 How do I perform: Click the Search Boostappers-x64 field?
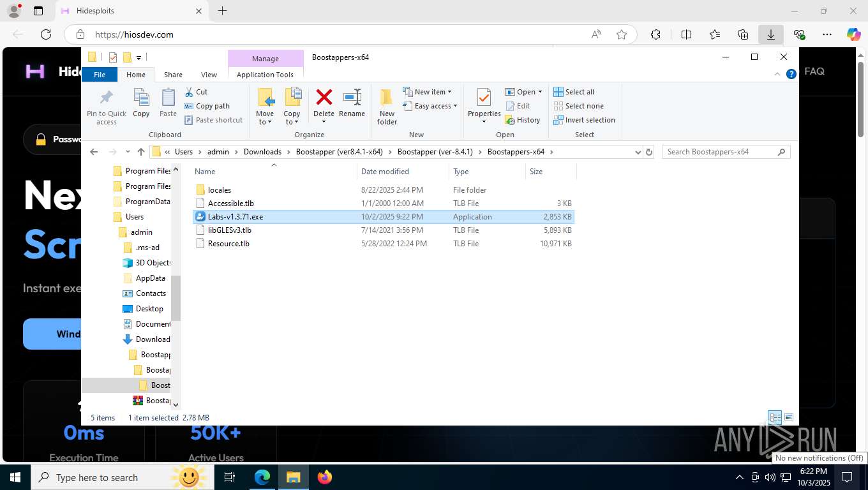click(726, 152)
